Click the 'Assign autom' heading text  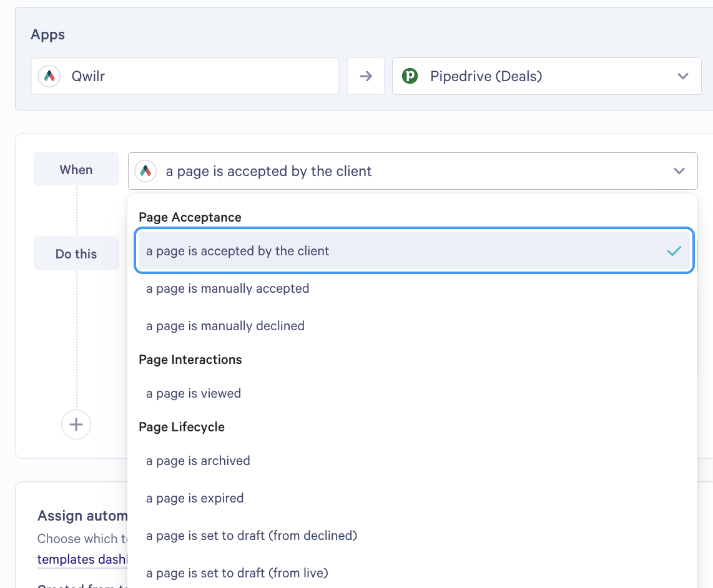[x=82, y=516]
